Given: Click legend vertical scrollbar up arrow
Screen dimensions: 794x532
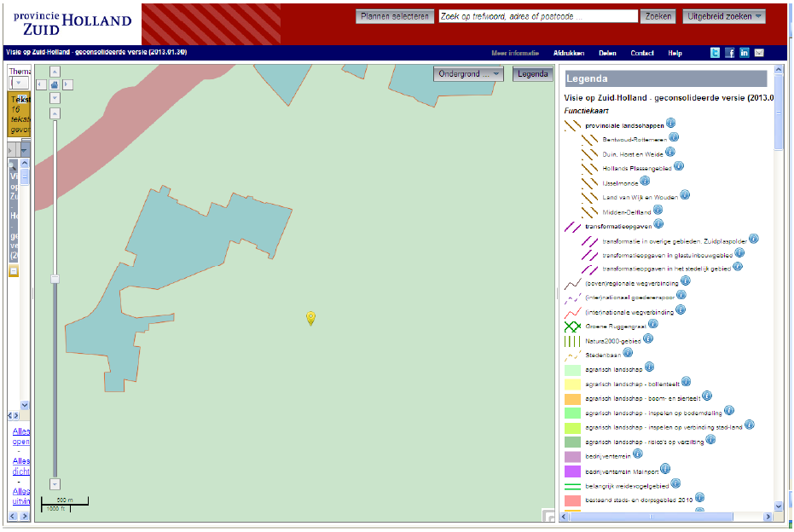Looking at the screenshot, I should click(x=779, y=69).
